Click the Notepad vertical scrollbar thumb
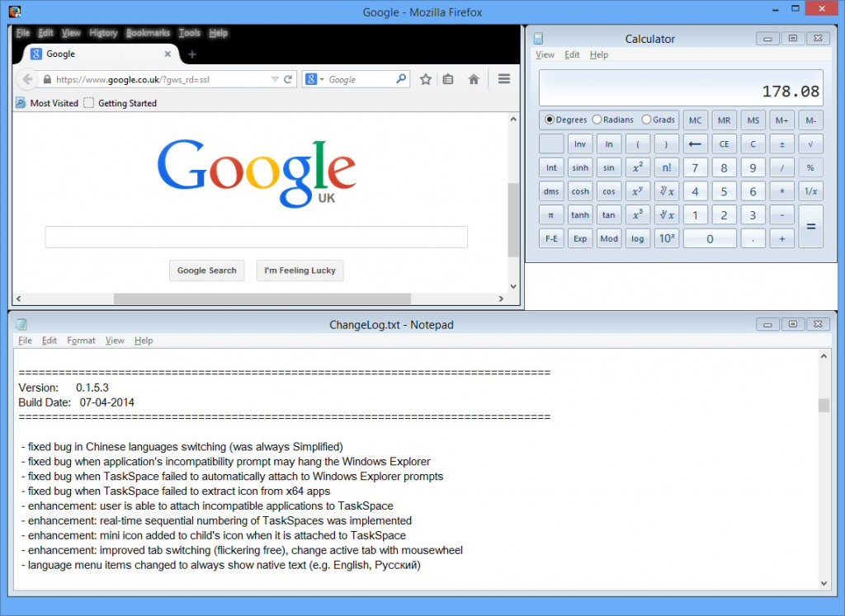The height and width of the screenshot is (616, 845). tap(824, 406)
